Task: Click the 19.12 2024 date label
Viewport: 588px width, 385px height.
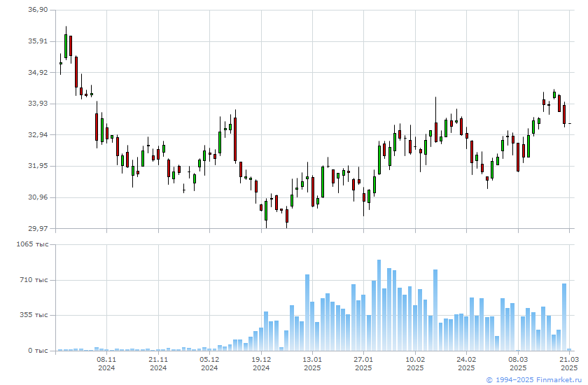Action: tap(261, 363)
